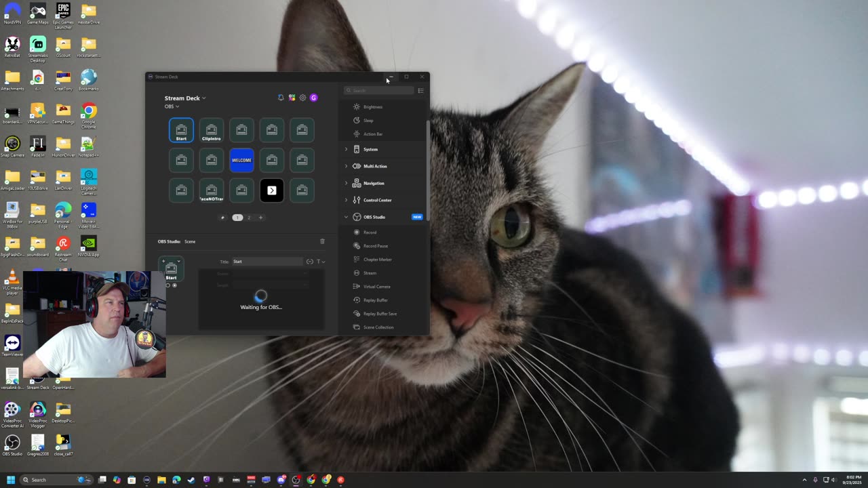Add a new page with plus icon
This screenshot has height=488, width=868.
pyautogui.click(x=260, y=218)
